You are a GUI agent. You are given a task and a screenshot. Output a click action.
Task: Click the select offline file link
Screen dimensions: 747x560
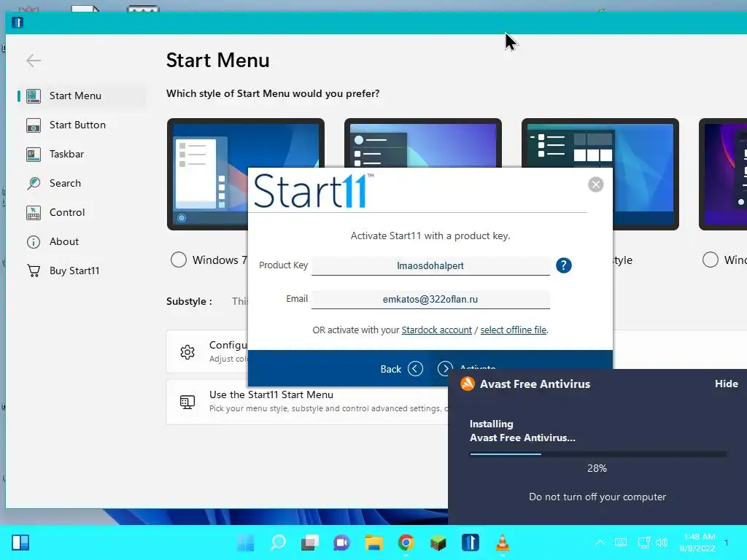[513, 330]
